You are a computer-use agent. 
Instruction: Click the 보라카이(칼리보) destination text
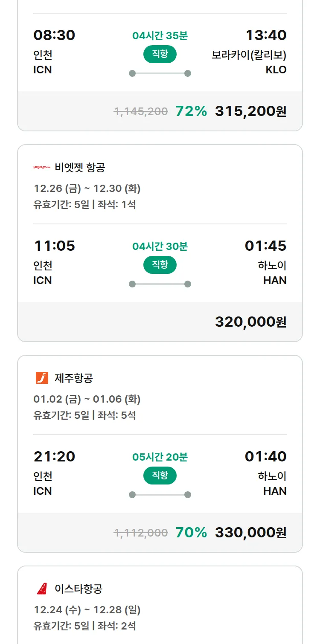(249, 55)
